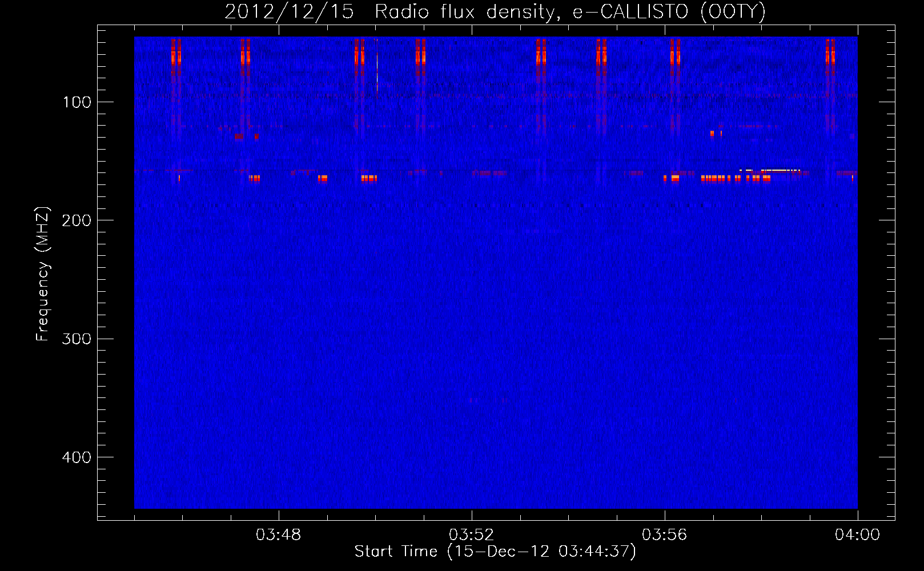The width and height of the screenshot is (924, 571).
Task: Click the "04:00" time tick label
Action: click(857, 535)
